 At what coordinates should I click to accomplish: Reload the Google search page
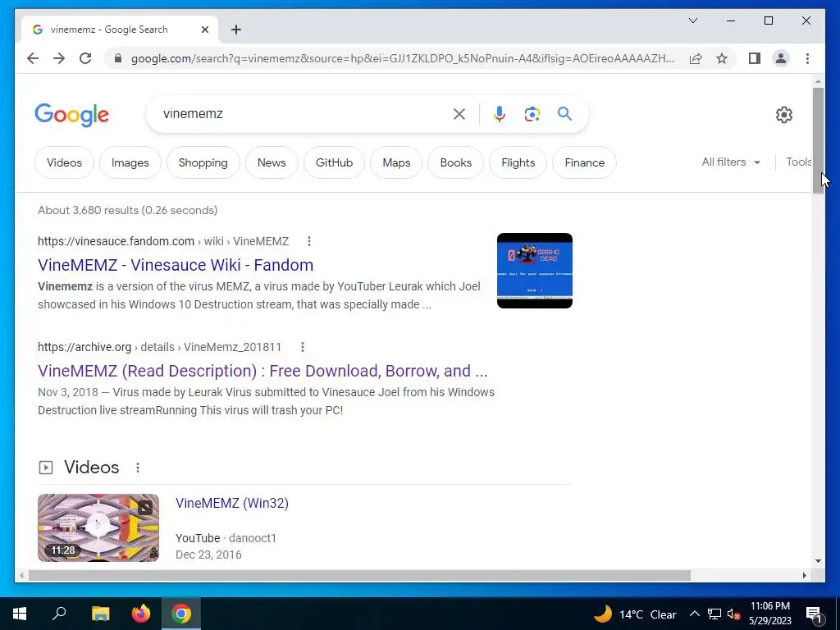pos(85,58)
